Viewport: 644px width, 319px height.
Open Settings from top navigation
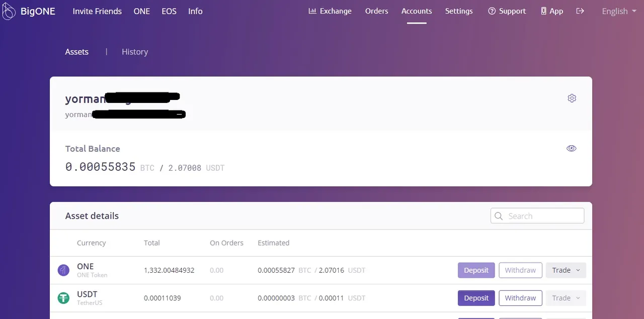click(x=459, y=11)
